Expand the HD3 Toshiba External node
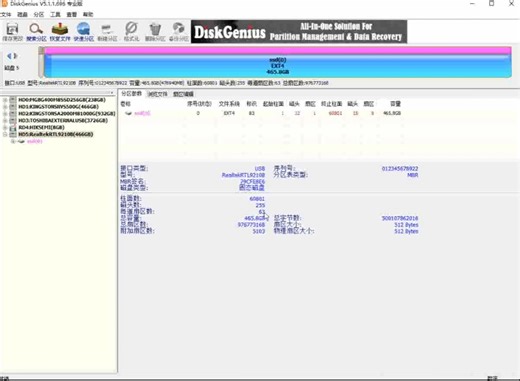 [x=5, y=120]
